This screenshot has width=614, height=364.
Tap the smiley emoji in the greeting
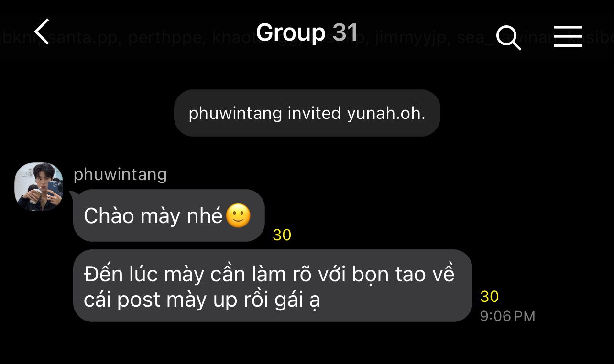pyautogui.click(x=238, y=216)
